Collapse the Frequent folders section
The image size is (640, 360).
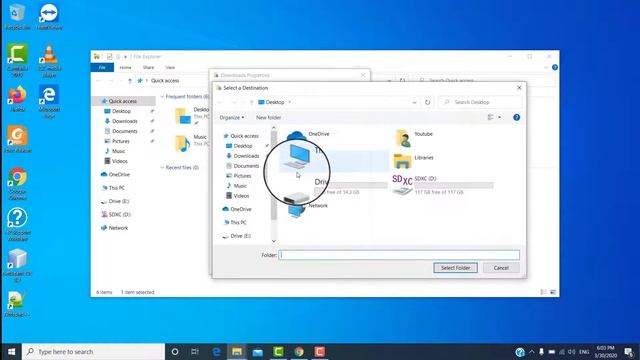coord(162,97)
